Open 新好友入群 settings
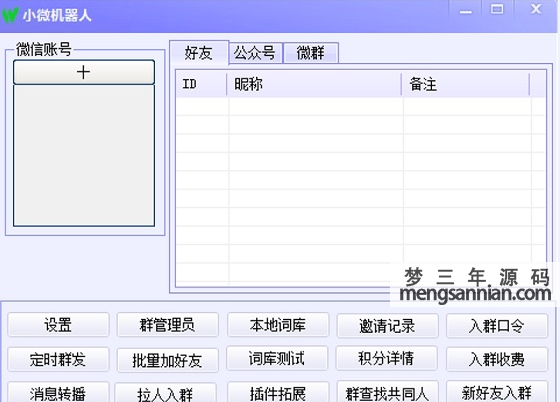This screenshot has width=560, height=402. click(497, 392)
